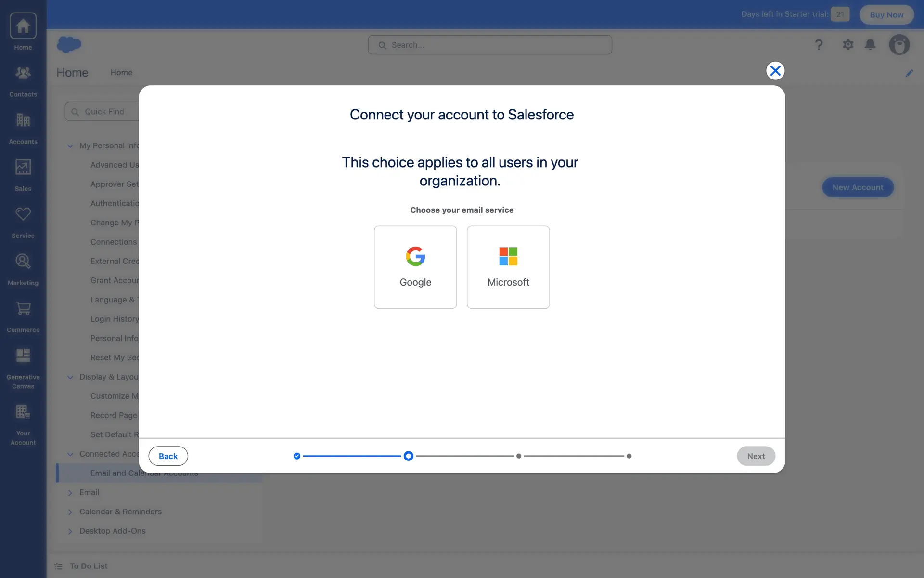
Task: Click the global Search field
Action: coord(490,45)
